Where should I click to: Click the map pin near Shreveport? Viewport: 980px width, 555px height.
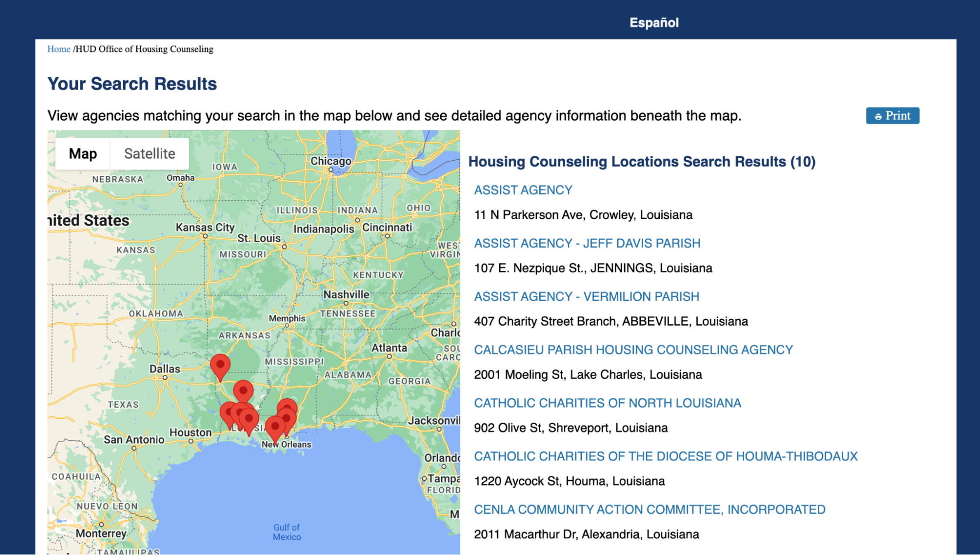tap(220, 365)
